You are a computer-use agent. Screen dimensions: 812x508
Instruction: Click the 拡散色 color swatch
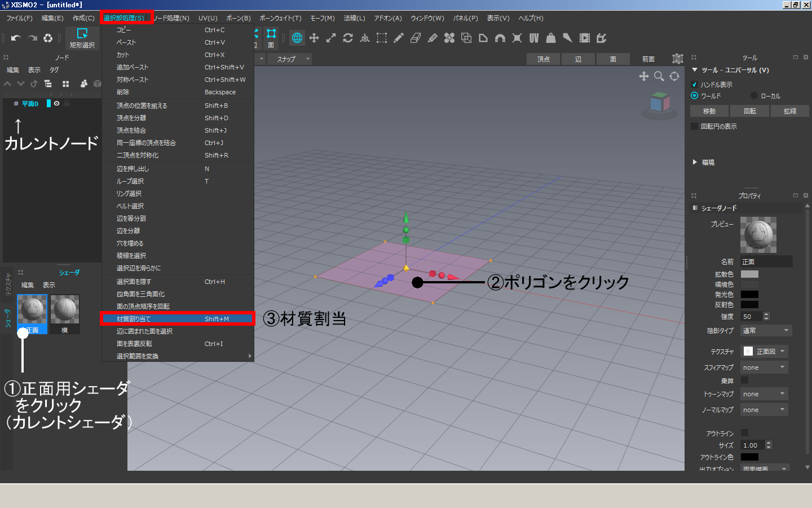pos(749,274)
